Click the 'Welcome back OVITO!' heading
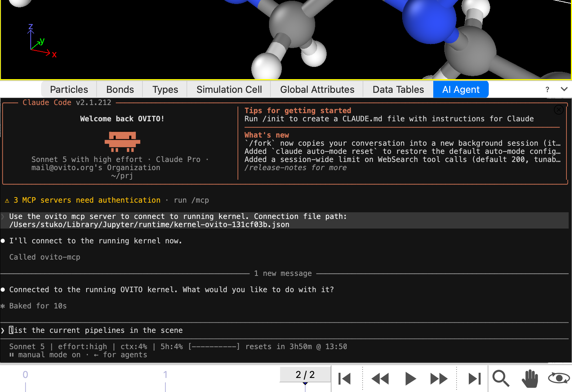Viewport: 572px width, 392px height. coord(122,119)
